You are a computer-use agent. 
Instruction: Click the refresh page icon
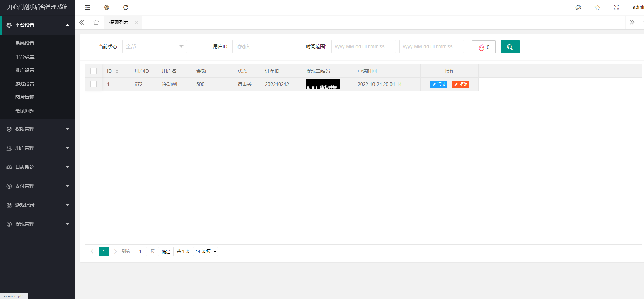pos(126,7)
